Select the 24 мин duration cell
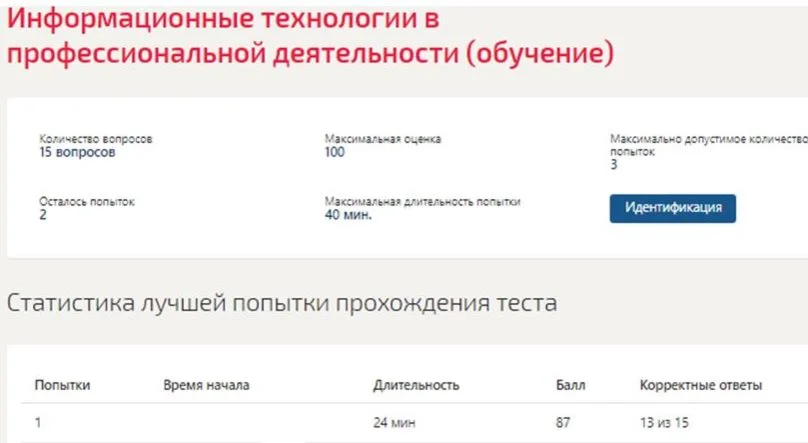Screen dimensions: 808x443 pos(394,423)
